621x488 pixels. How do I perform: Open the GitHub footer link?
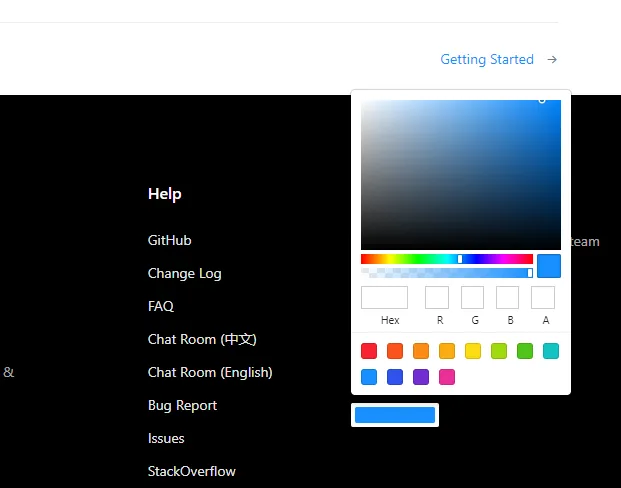(170, 240)
